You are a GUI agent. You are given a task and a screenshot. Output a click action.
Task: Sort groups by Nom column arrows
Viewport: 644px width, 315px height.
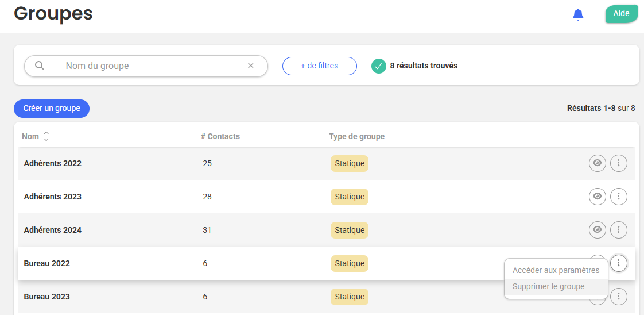(46, 136)
